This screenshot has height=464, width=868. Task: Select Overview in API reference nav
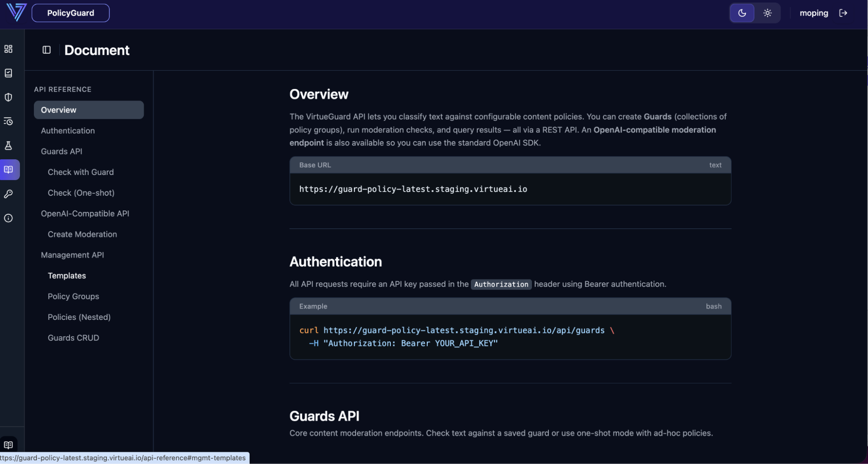[x=89, y=110]
